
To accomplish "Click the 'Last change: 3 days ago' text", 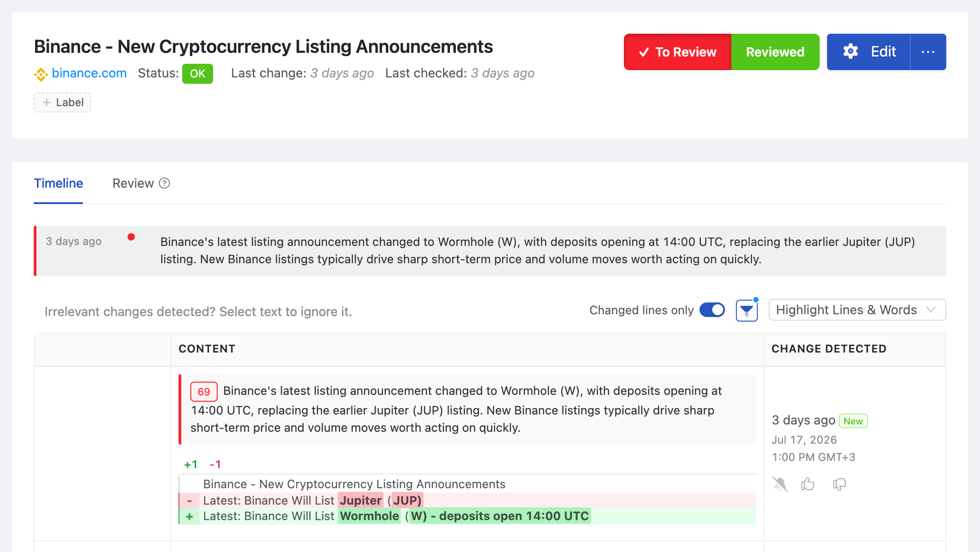I will pyautogui.click(x=302, y=73).
